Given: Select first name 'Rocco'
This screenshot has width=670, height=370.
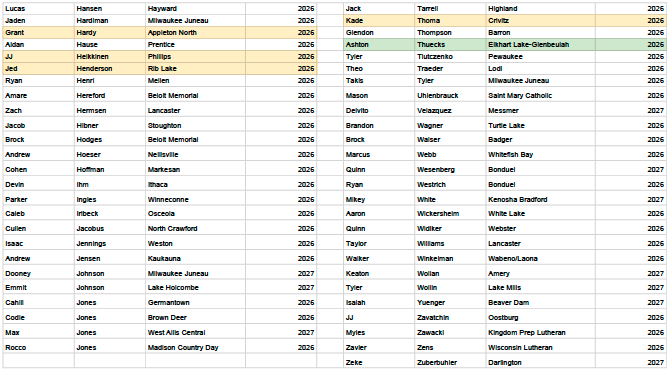Looking at the screenshot, I should pyautogui.click(x=39, y=347).
